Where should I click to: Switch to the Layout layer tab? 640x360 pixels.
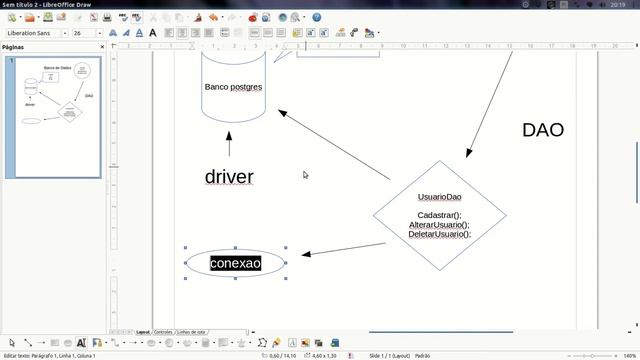pyautogui.click(x=142, y=332)
